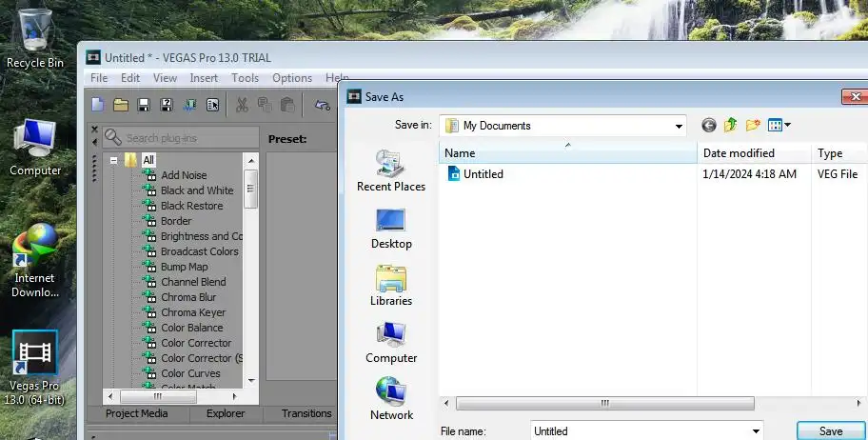Click the Paste clipboard icon
Screen dimensions: 868x440
tap(287, 105)
